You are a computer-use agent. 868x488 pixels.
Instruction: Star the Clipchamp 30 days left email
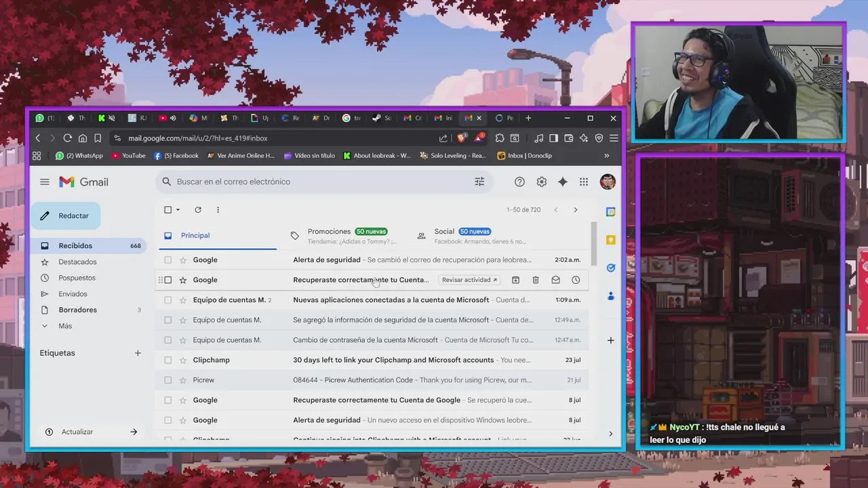182,360
